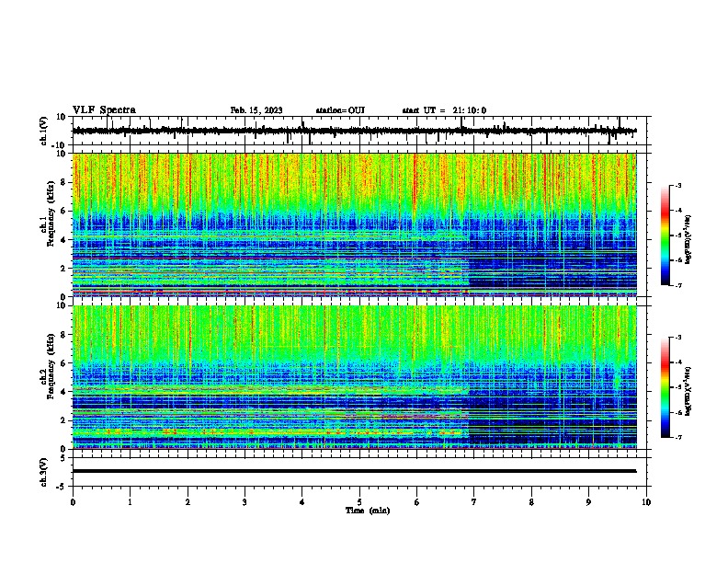728x563 pixels.
Task: Click the ch.2 color bar log(PSD) unit label
Action: point(688,391)
